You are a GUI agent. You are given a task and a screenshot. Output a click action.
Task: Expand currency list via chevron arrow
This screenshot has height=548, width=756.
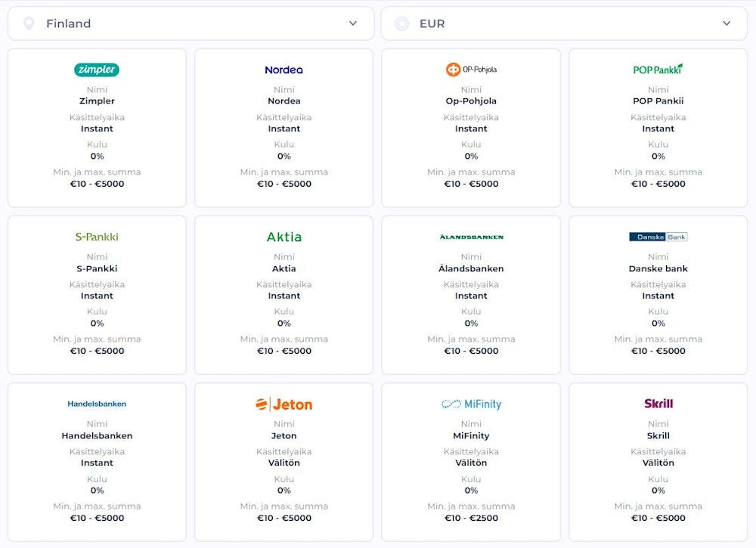coord(727,23)
